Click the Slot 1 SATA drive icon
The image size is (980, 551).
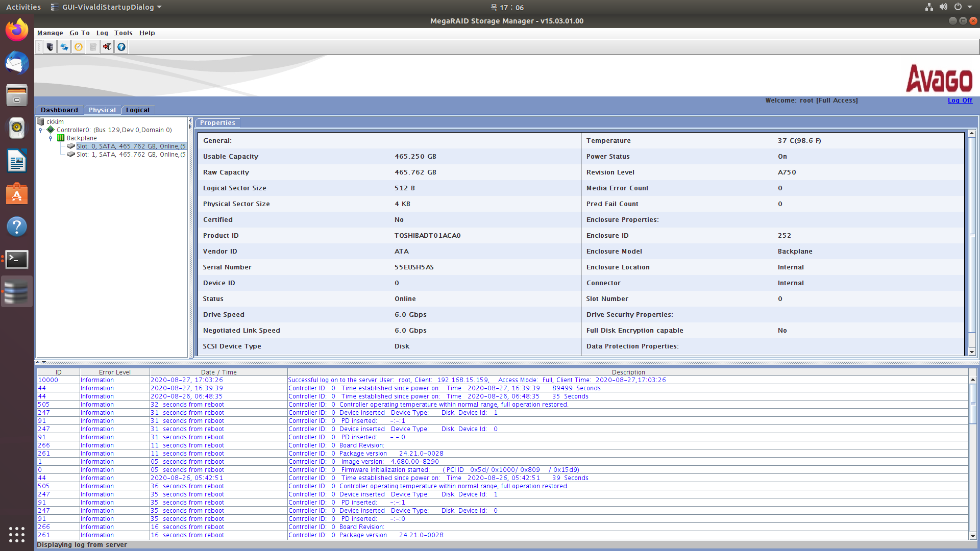point(71,154)
